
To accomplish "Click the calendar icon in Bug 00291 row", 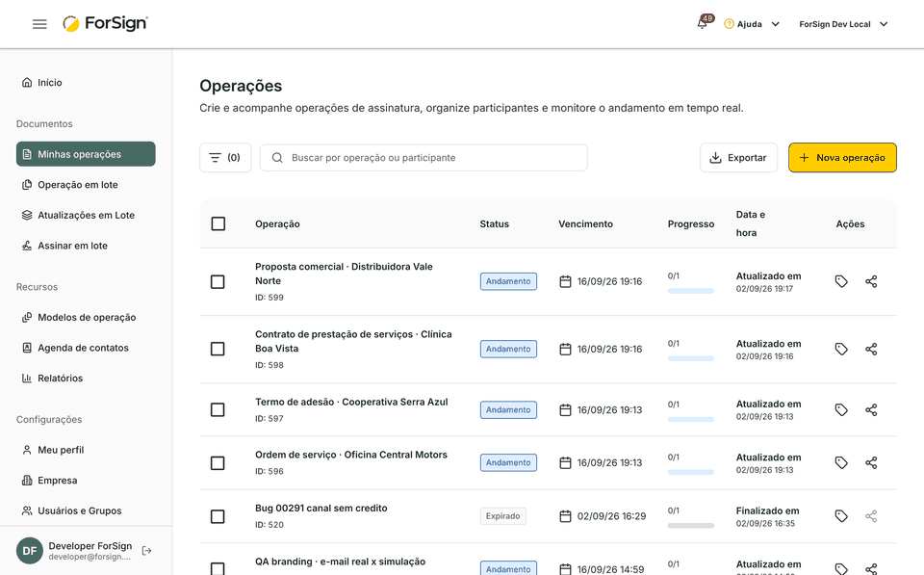I will click(565, 516).
